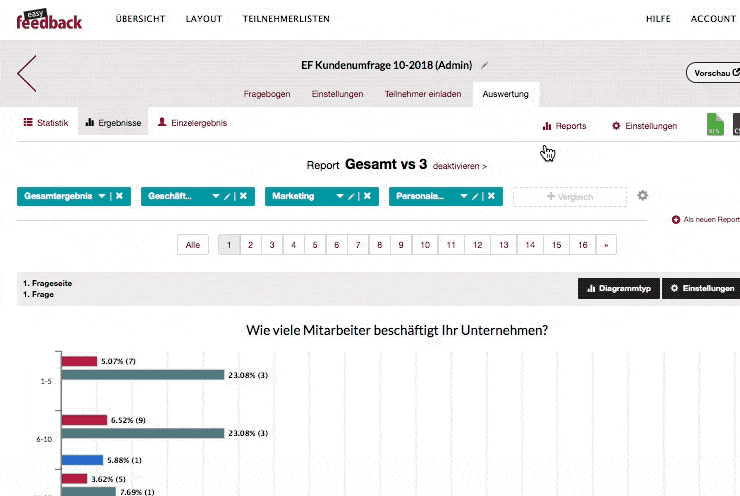
Task: Expand the Marketing dropdown arrow
Action: [340, 196]
